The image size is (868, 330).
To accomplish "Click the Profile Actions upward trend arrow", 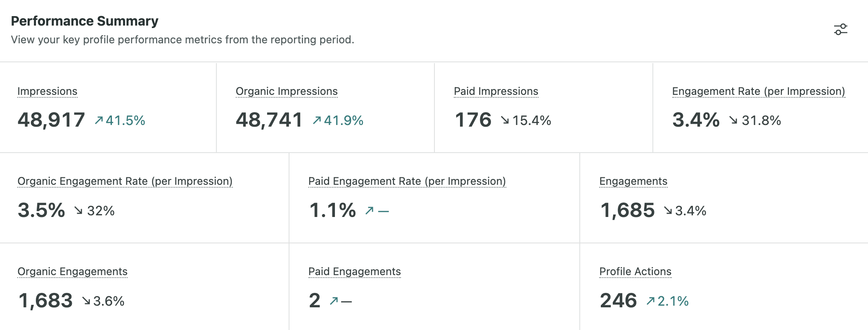I will pyautogui.click(x=650, y=301).
